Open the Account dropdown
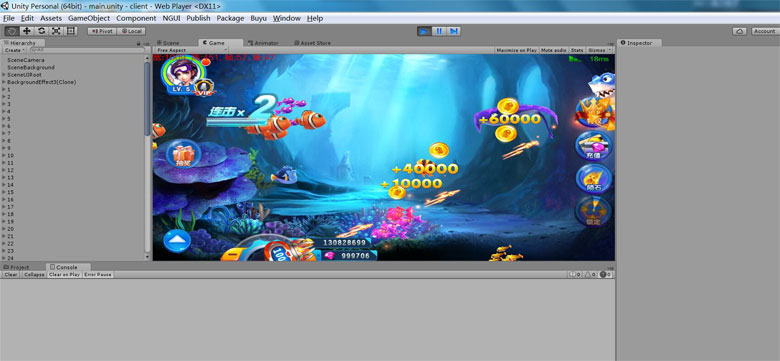This screenshot has width=780, height=361. click(x=765, y=31)
